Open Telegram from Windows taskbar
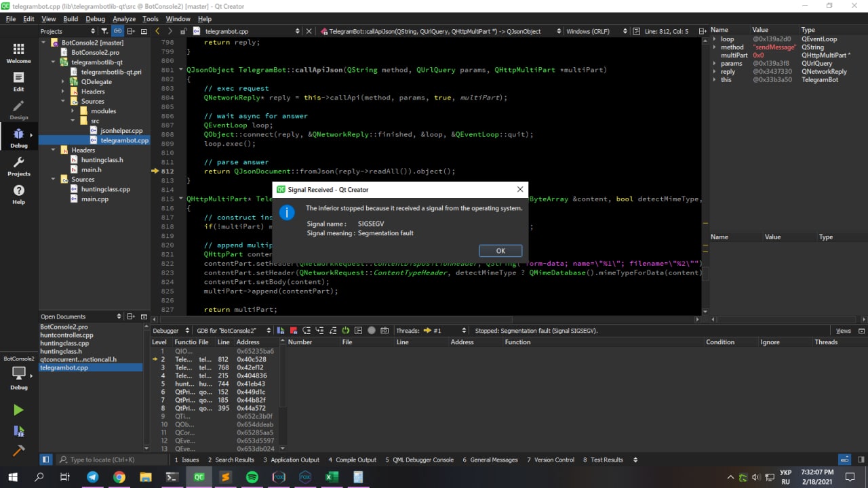 coord(93,477)
